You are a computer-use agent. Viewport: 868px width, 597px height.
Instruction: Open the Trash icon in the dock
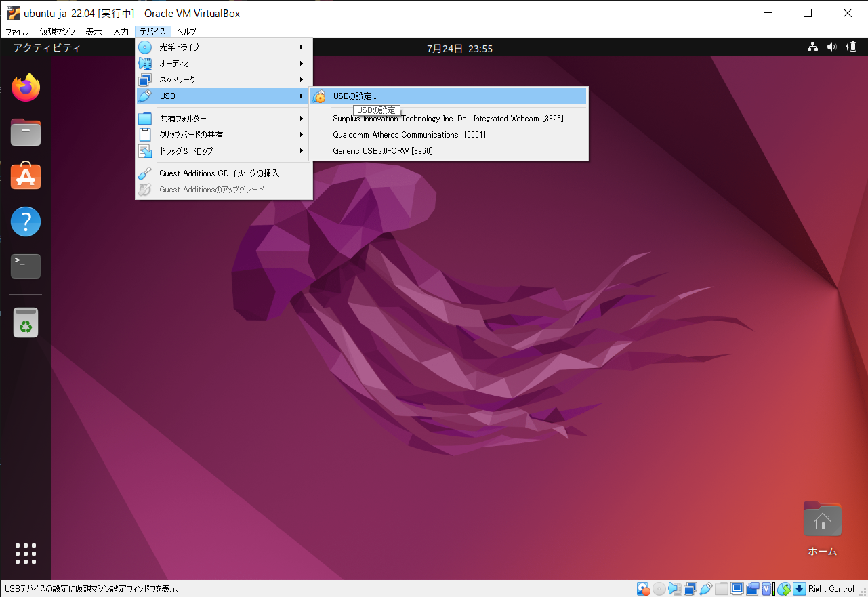coord(26,323)
